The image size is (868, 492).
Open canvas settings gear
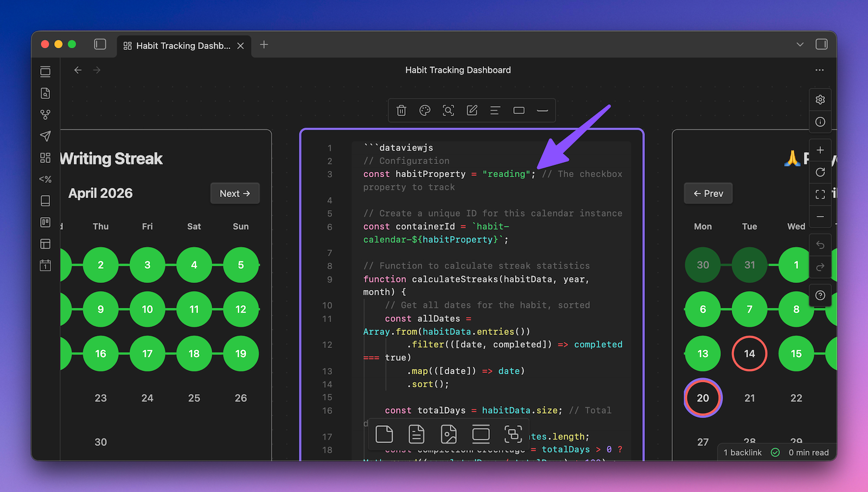pyautogui.click(x=820, y=99)
